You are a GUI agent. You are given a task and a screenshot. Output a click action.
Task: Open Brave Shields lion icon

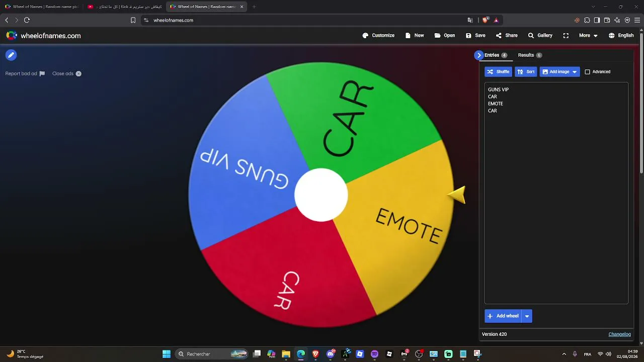(x=485, y=20)
